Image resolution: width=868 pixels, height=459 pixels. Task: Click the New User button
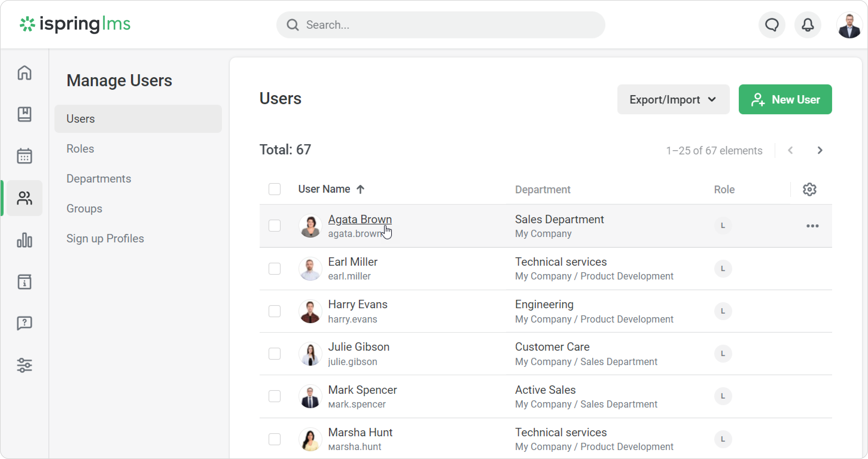[x=785, y=99]
